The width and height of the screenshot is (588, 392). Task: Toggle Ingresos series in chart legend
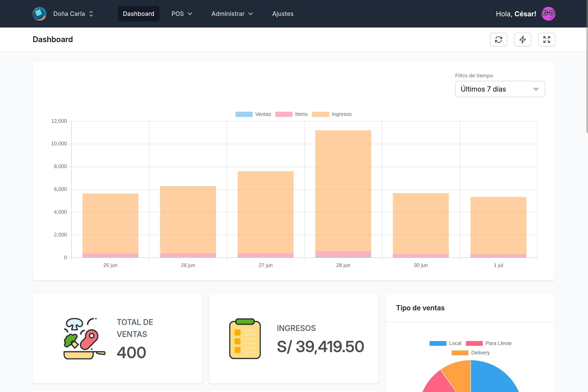(331, 114)
